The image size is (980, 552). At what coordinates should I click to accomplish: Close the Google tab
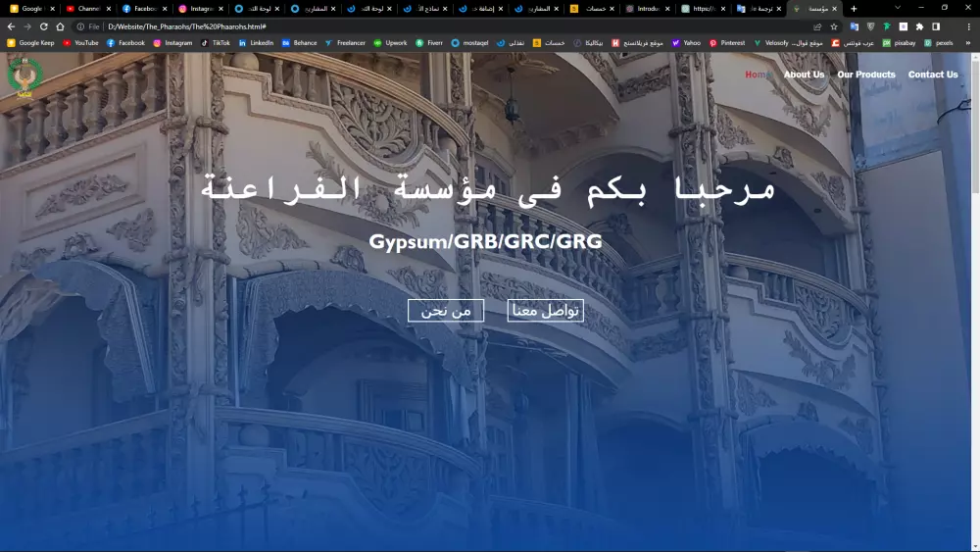53,9
